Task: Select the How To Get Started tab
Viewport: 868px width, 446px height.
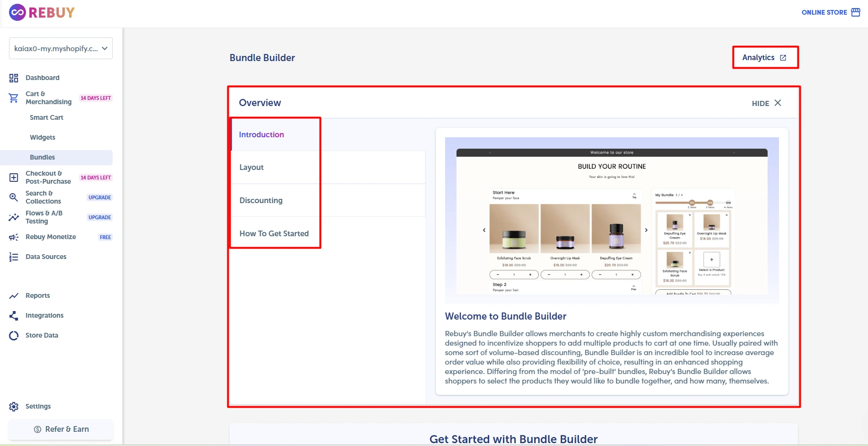Action: [x=328, y=233]
